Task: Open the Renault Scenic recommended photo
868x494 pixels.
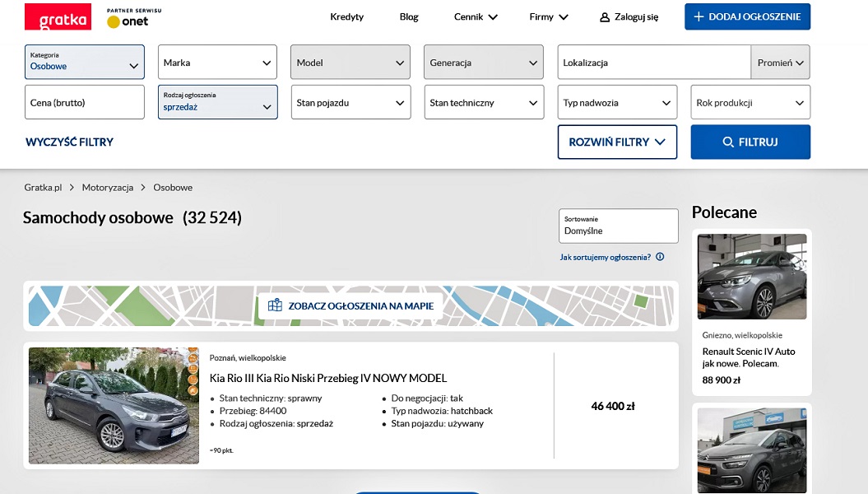Action: 752,277
